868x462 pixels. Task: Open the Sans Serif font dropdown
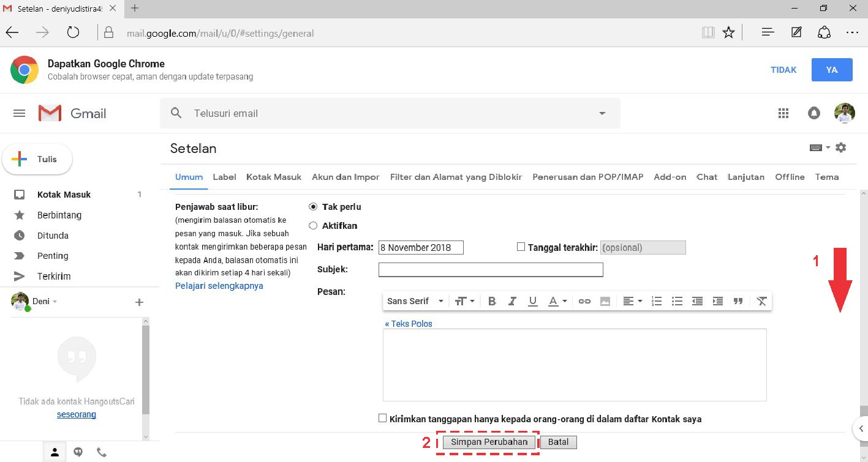pyautogui.click(x=415, y=301)
